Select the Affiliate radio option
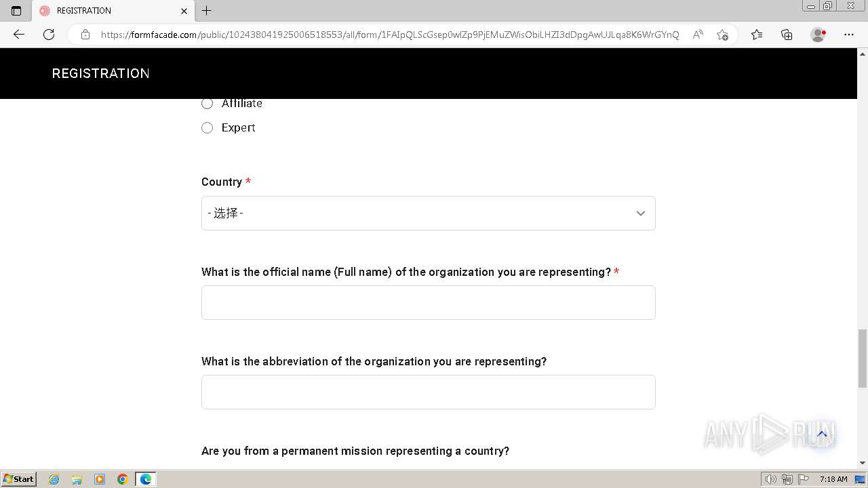The image size is (868, 488). (x=208, y=104)
